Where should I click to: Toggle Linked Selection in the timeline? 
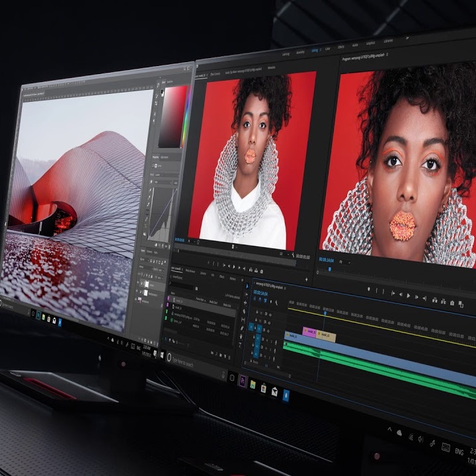pos(265,301)
